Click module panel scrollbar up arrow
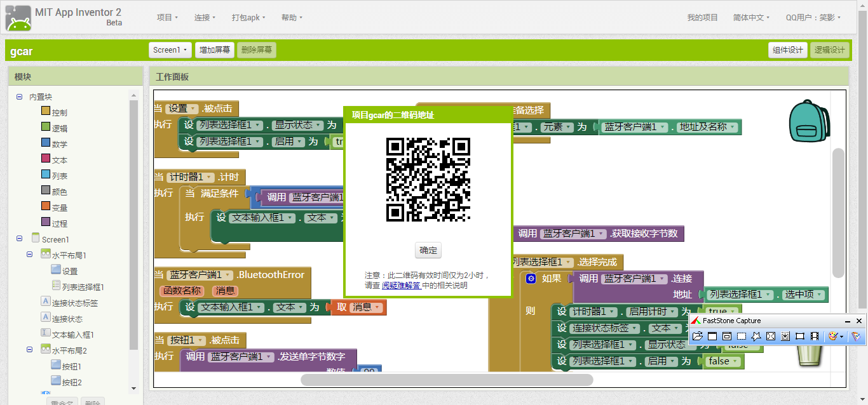Viewport: 868px width, 405px height. pyautogui.click(x=133, y=96)
